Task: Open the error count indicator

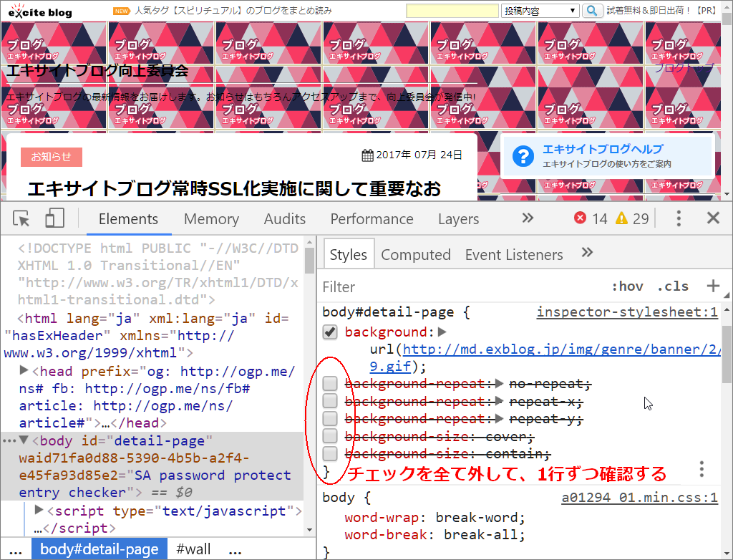Action: point(591,218)
